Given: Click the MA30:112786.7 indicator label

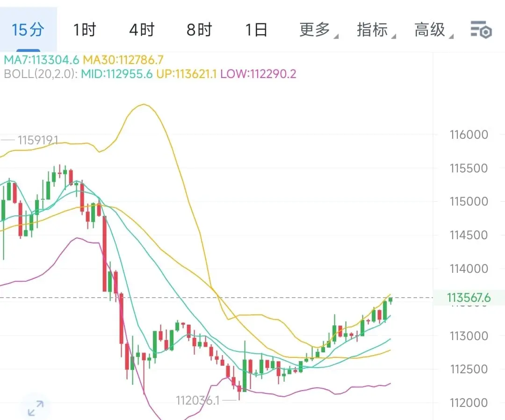Looking at the screenshot, I should click(123, 60).
